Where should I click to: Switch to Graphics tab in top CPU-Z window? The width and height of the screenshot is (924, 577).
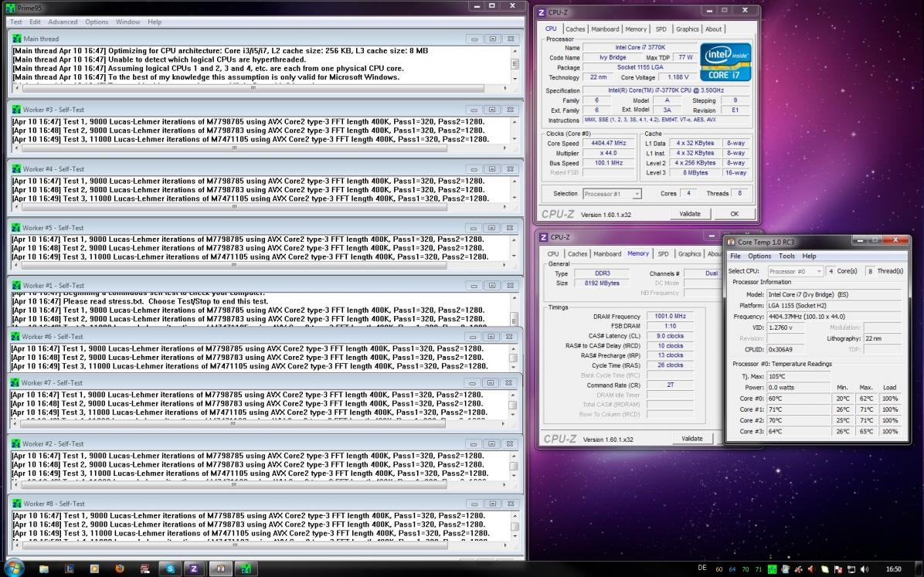click(x=687, y=29)
